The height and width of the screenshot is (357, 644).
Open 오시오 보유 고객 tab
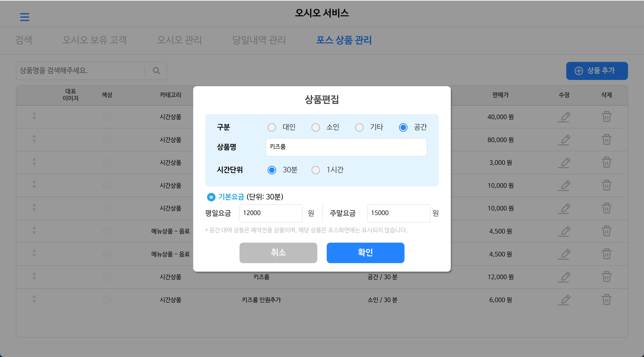pos(95,40)
